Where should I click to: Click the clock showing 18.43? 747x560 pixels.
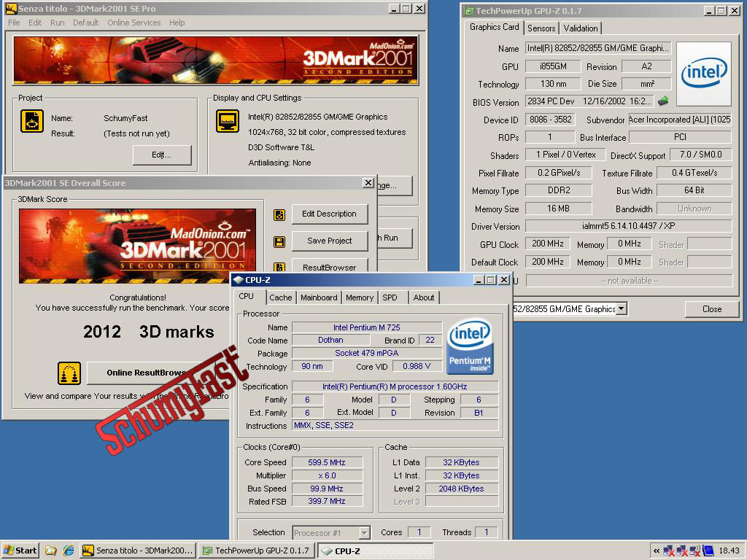tap(729, 551)
